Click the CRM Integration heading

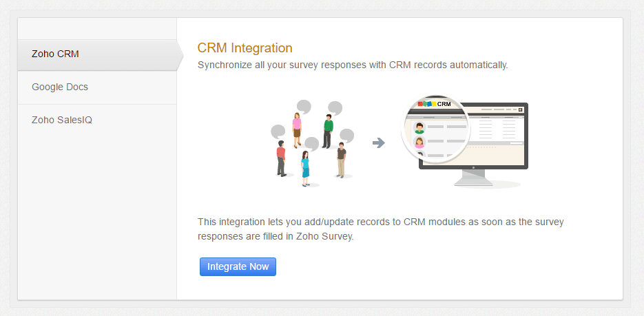tap(245, 48)
